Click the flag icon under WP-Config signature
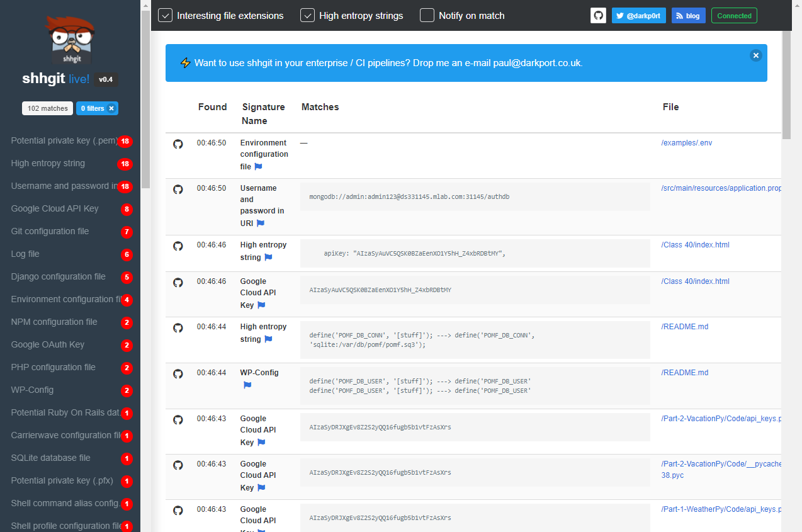 [247, 385]
